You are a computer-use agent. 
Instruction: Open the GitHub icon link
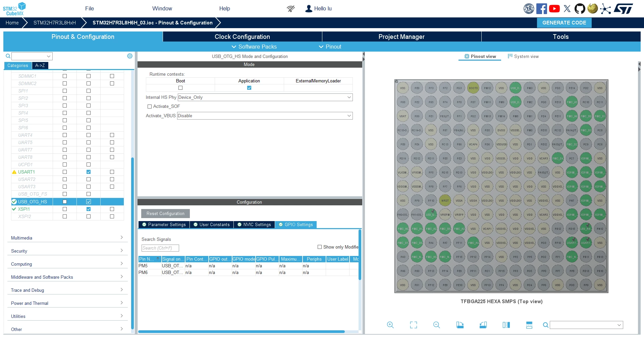(580, 9)
